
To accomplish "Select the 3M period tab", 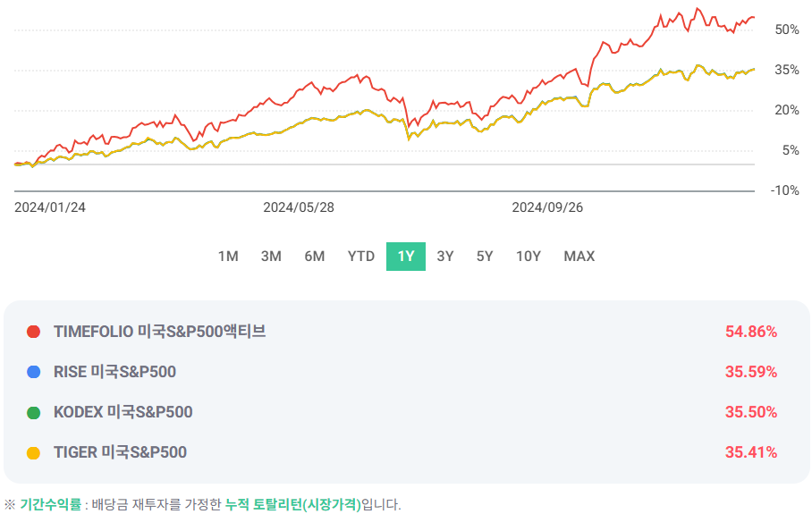I will (271, 257).
